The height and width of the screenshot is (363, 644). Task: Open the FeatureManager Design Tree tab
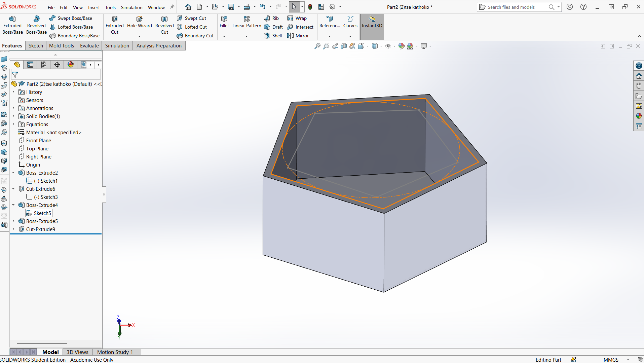coord(17,65)
